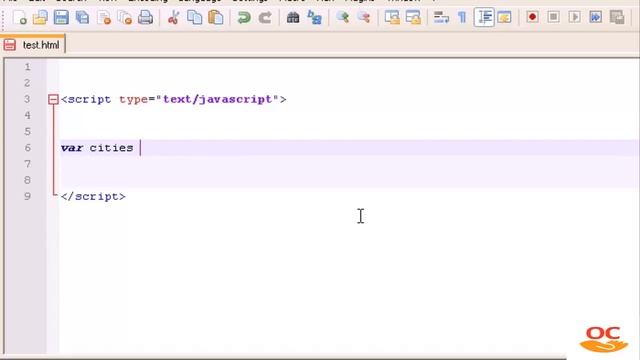640x360 pixels.
Task: Click the "var" keyword on line 6
Action: pos(72,148)
